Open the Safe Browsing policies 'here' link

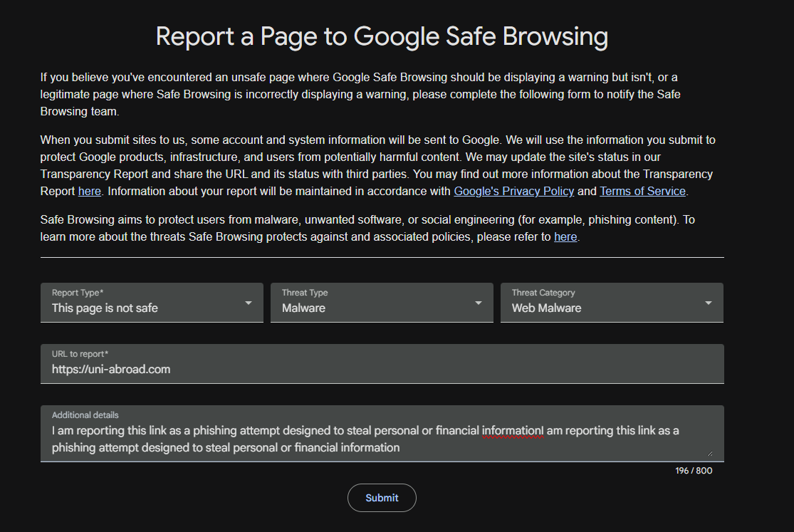coord(565,236)
